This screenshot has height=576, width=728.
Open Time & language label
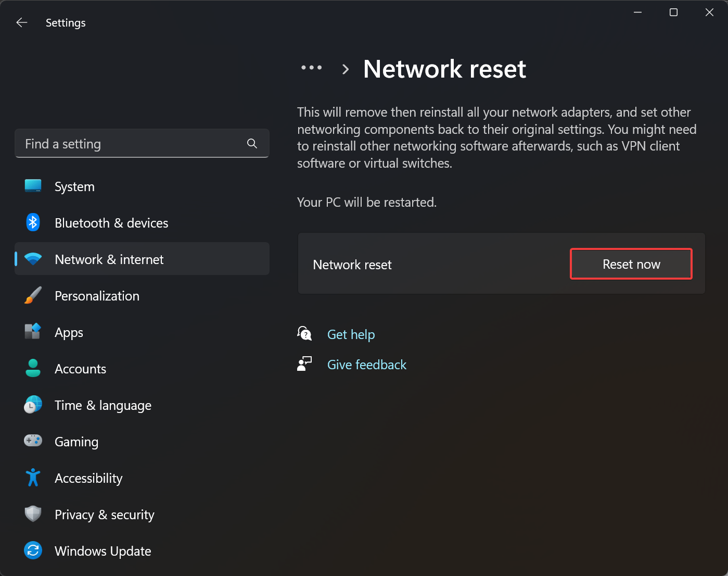[x=103, y=405]
